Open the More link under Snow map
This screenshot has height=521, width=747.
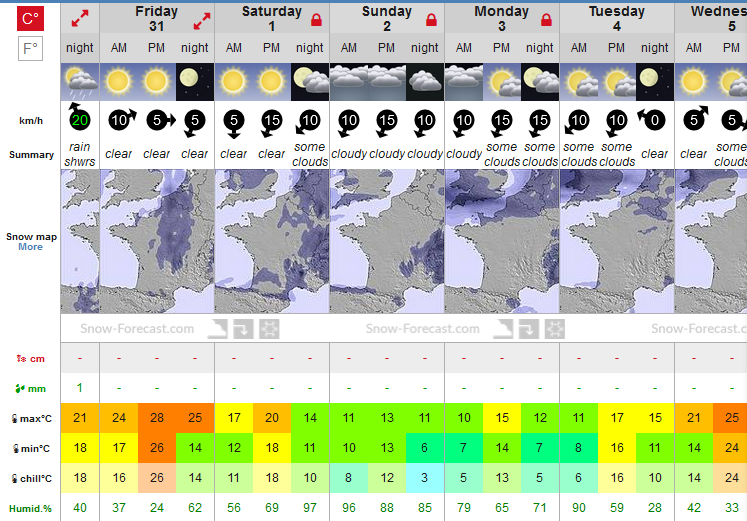coord(30,247)
